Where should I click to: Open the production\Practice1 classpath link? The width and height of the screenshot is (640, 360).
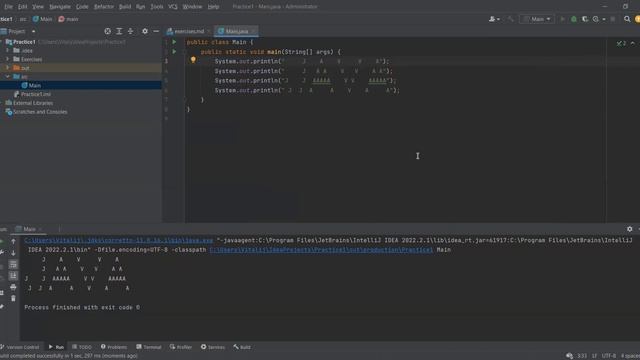coord(321,250)
